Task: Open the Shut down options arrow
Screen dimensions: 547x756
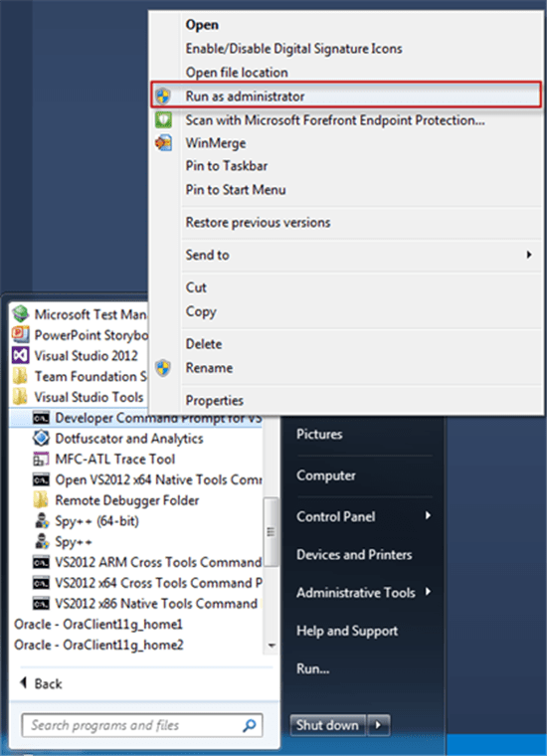Action: click(379, 724)
